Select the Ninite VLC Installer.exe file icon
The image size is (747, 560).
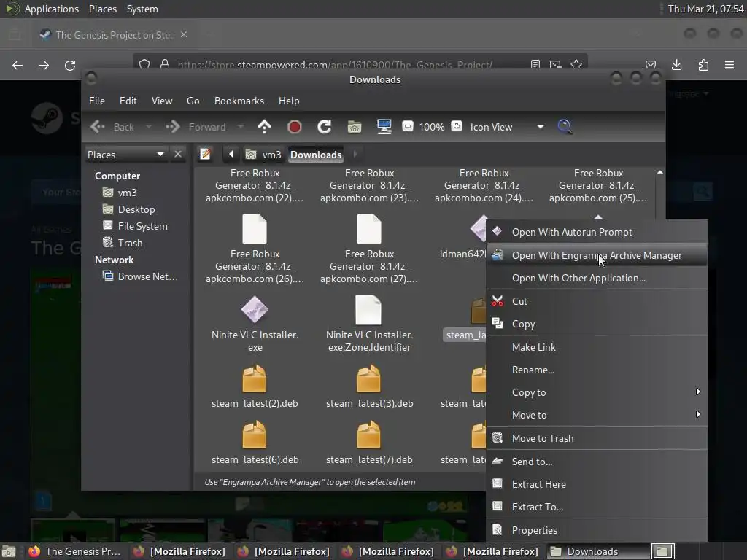255,309
